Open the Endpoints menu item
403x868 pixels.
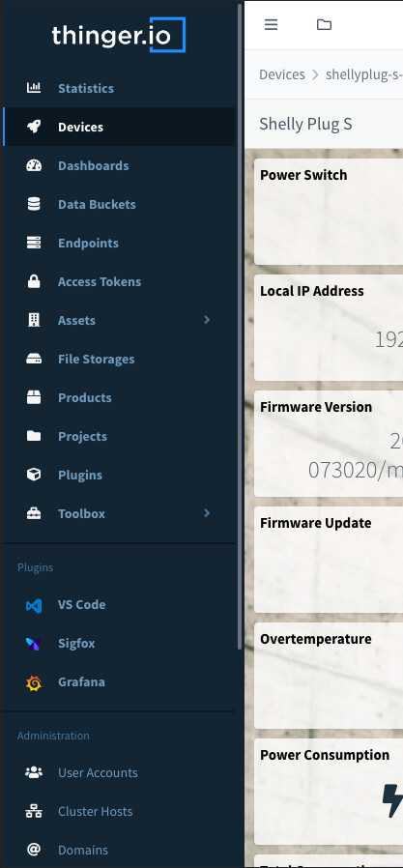click(119, 243)
